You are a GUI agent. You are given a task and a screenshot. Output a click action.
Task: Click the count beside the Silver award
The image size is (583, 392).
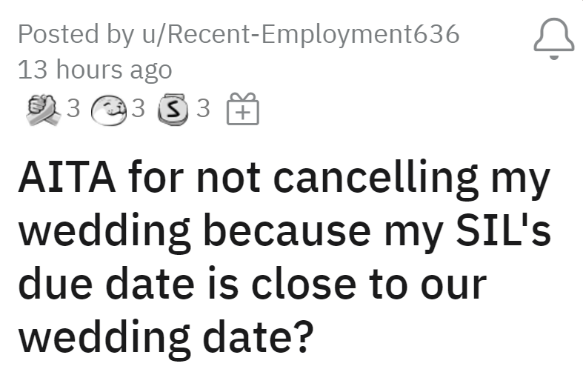(204, 110)
